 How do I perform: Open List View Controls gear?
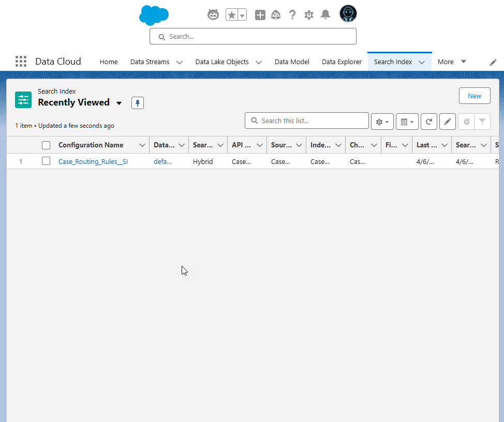382,122
